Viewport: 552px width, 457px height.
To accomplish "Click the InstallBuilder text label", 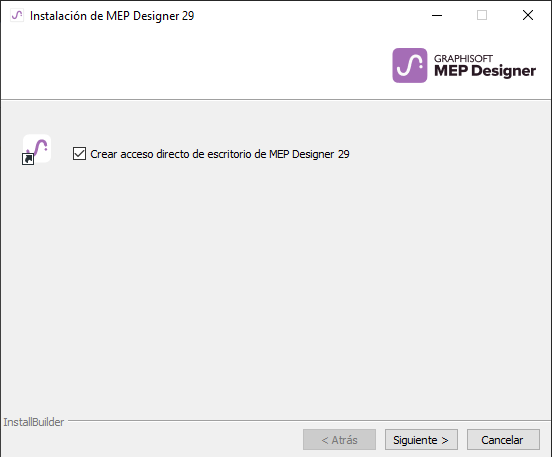I will (x=34, y=422).
